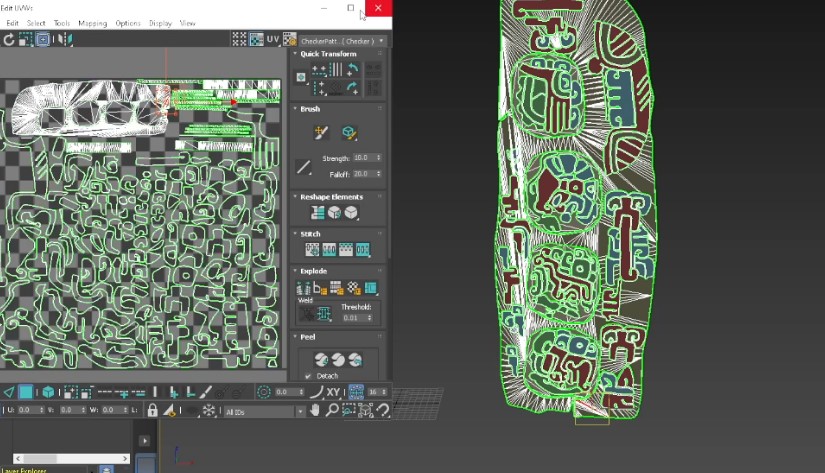The width and height of the screenshot is (825, 473).
Task: Open the All IDs material dropdown
Action: tap(265, 412)
